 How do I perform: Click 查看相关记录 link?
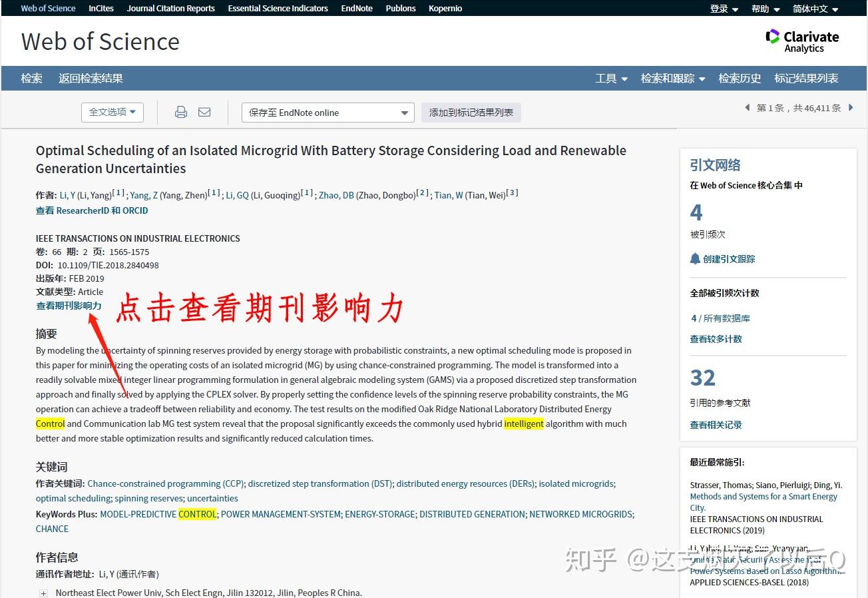pos(716,425)
